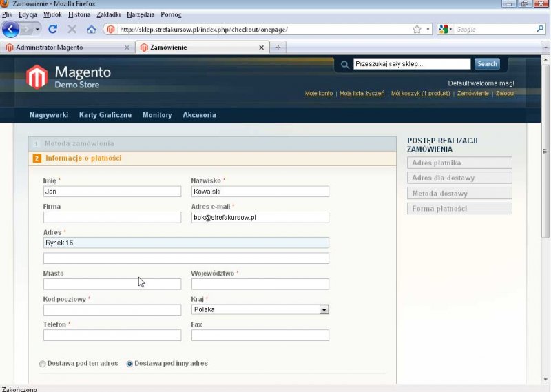This screenshot has width=551, height=392.
Task: Open the Kraj country dropdown
Action: pos(324,310)
